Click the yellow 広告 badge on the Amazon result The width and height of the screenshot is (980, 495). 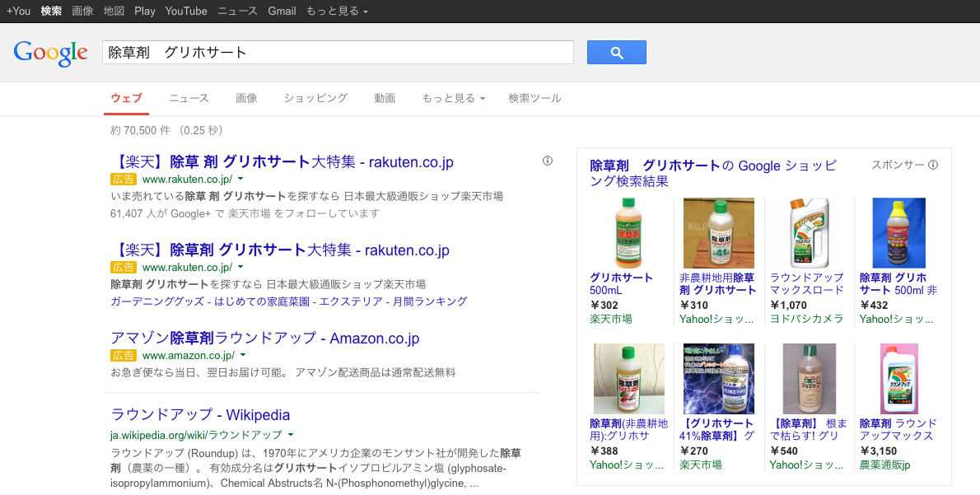pos(123,355)
